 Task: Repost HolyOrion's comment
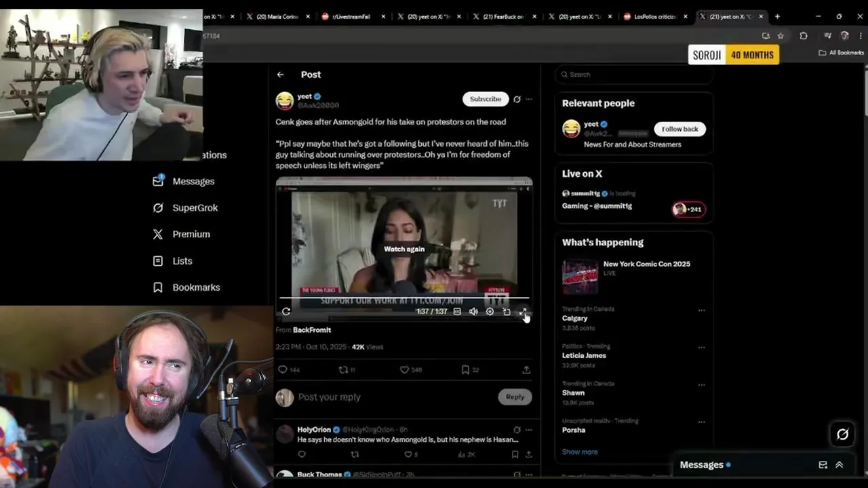[x=355, y=454]
